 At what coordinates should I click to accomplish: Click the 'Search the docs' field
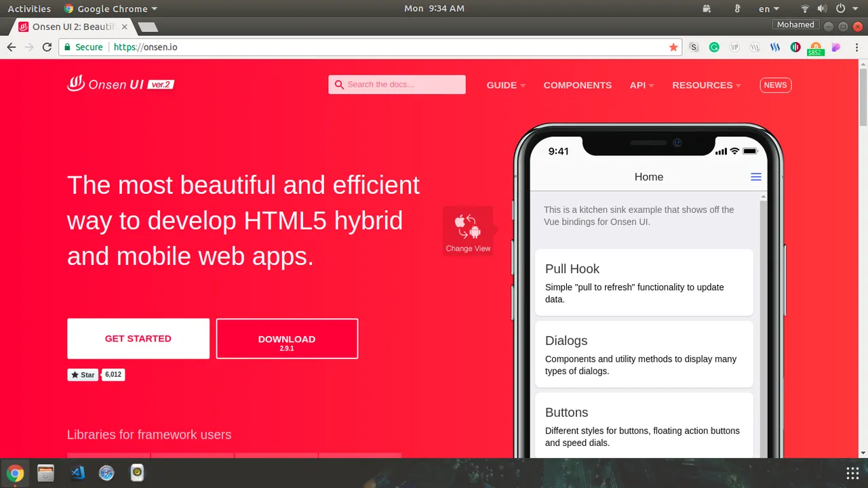point(397,85)
